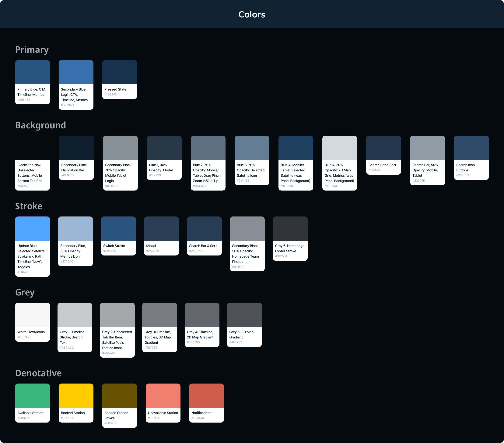Choose Search Bar, 50% Opacity swatch
Viewport: 504px width, 443px height.
(428, 148)
